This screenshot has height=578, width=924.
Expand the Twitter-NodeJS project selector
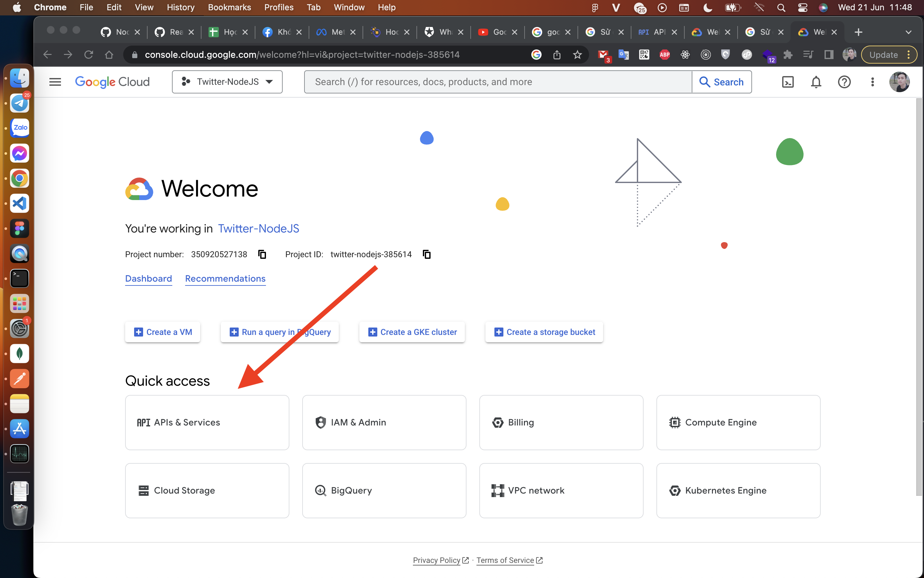(x=227, y=82)
